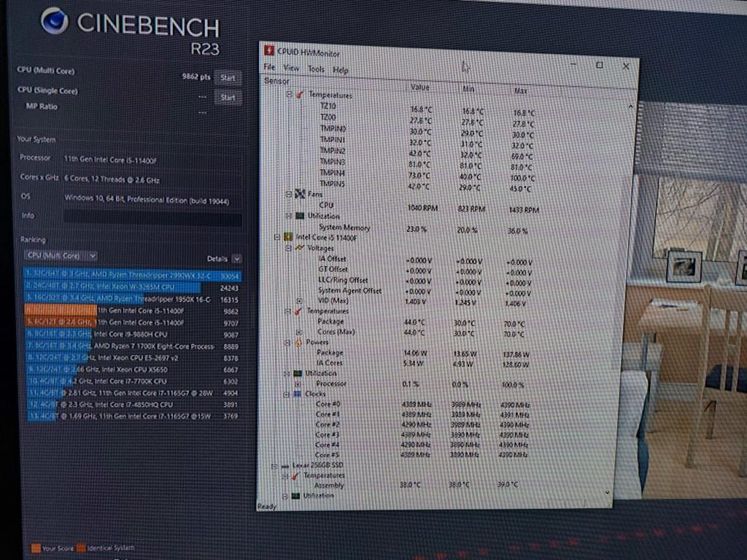This screenshot has width=747, height=560.
Task: Click the Min column header
Action: pos(468,89)
